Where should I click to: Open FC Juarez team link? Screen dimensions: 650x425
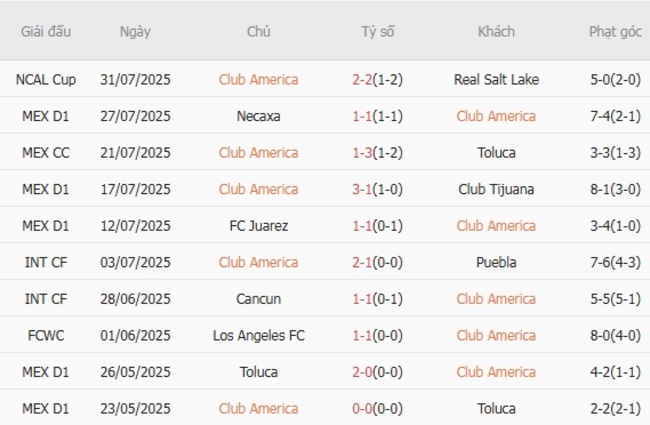(x=258, y=226)
